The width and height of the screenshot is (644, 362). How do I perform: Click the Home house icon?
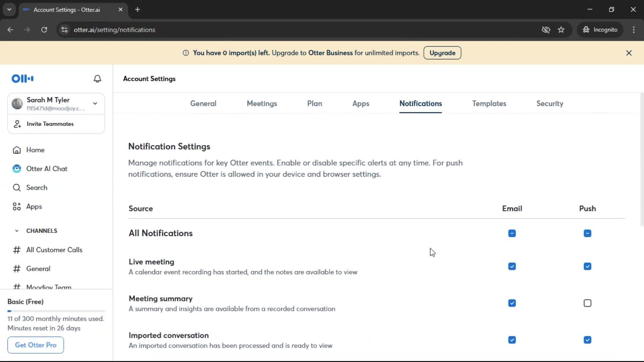[17, 150]
